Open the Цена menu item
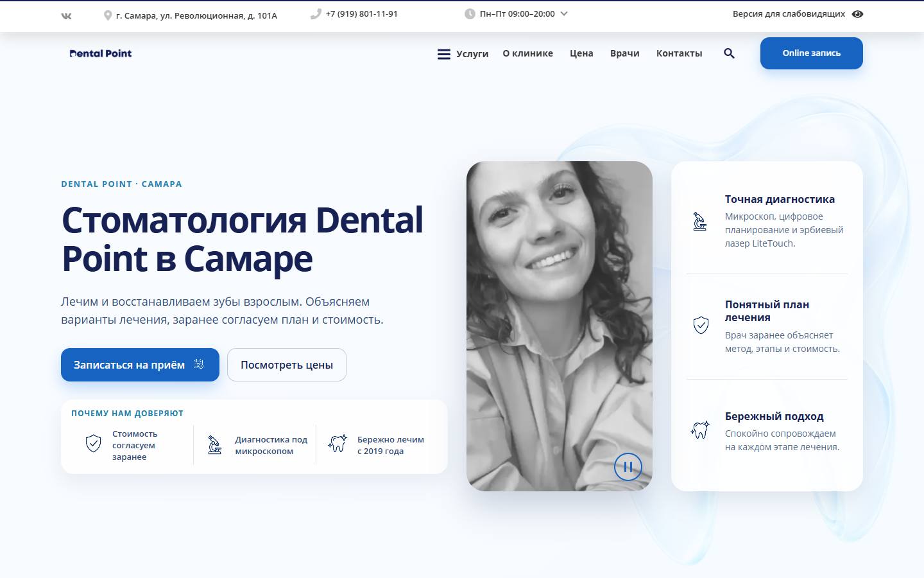Viewport: 924px width, 578px height. 581,53
